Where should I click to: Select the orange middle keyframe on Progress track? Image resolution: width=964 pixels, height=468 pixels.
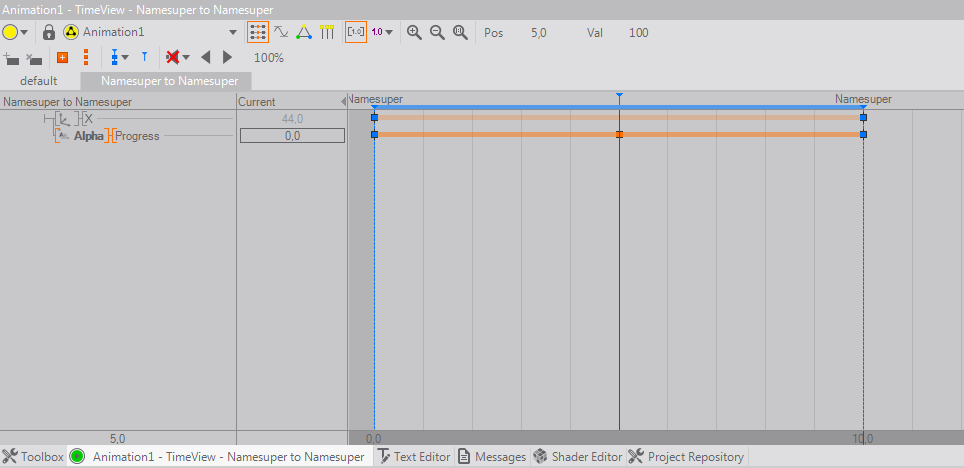tap(620, 134)
